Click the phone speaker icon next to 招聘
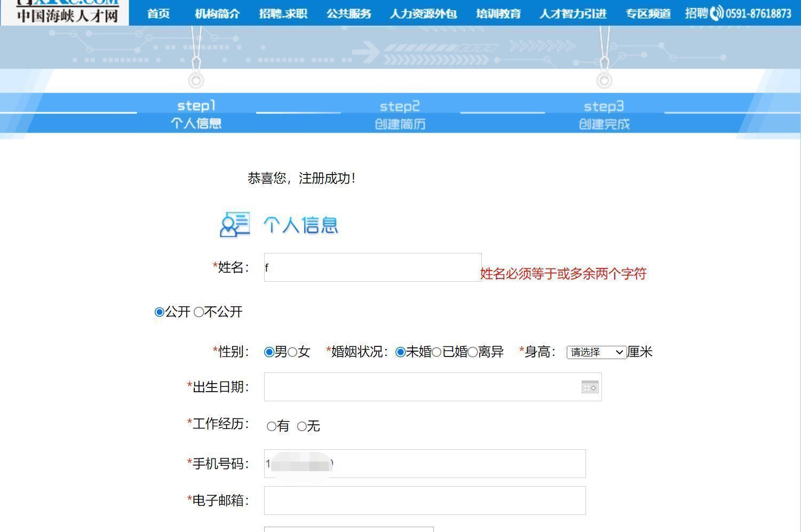Screen dimensions: 801x532 (x=716, y=13)
